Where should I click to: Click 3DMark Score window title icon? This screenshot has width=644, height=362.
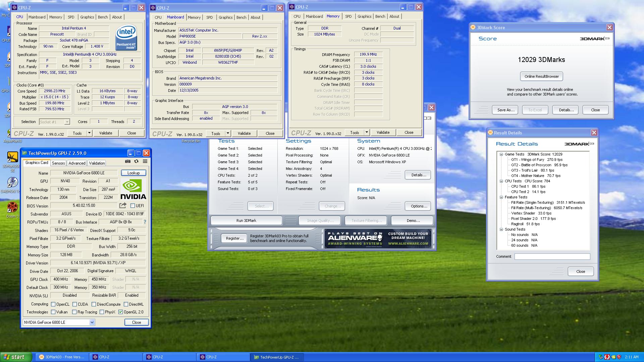point(473,27)
